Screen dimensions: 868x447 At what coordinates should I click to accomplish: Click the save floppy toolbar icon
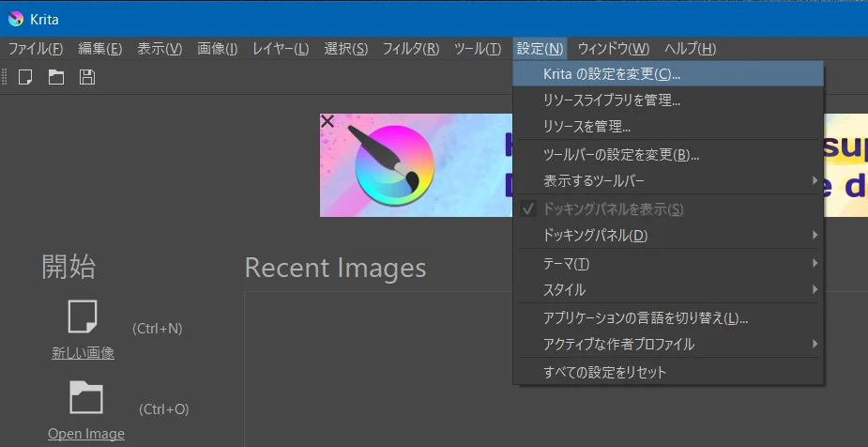coord(87,77)
